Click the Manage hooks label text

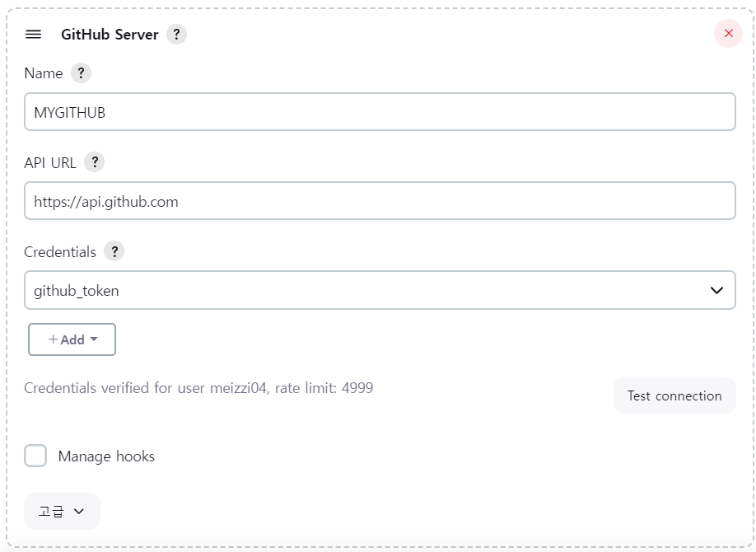pos(106,456)
